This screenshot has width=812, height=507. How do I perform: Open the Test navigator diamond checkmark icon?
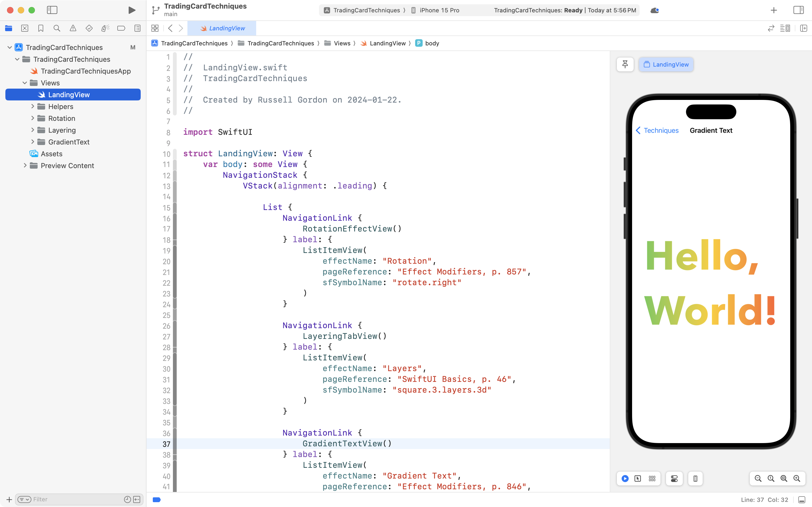[x=89, y=28]
